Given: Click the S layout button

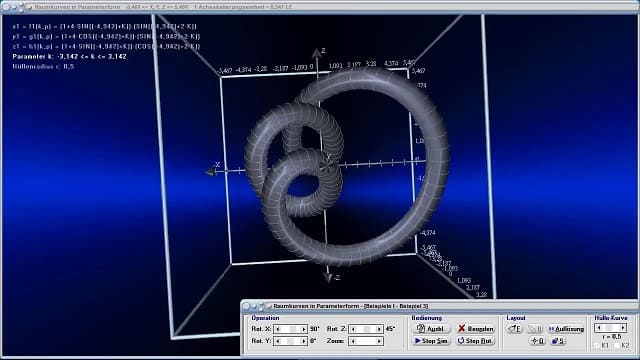Looking at the screenshot, I should coord(558,341).
